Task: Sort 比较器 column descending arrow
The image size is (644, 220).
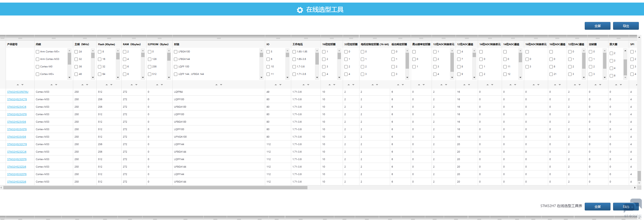Action: pos(600,85)
